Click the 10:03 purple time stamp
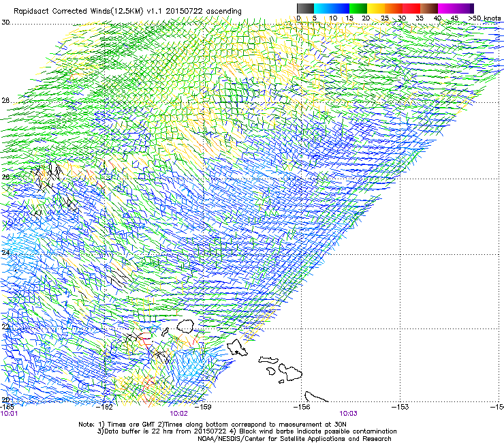Screen dimensions: 504x443 (348, 414)
